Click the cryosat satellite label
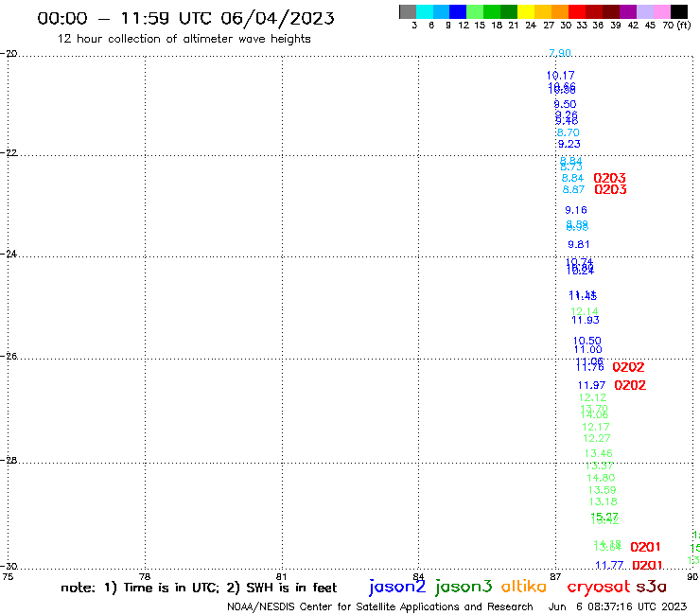Screen dimensions: 700x615 pyautogui.click(x=598, y=587)
